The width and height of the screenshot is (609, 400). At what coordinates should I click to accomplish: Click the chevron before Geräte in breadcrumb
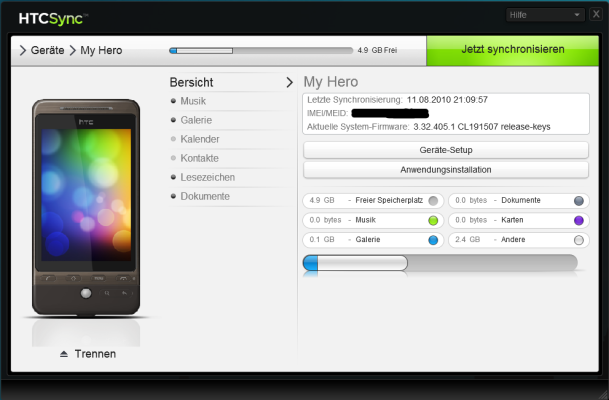pyautogui.click(x=23, y=50)
